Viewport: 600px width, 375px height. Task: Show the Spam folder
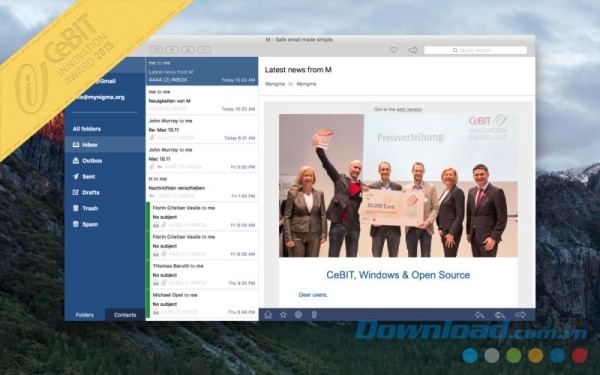click(x=105, y=224)
